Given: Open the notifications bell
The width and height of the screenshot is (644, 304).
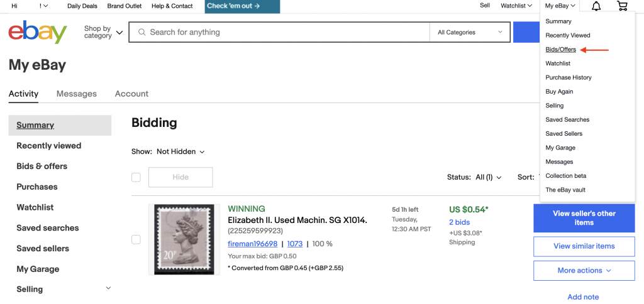Looking at the screenshot, I should coord(596,6).
